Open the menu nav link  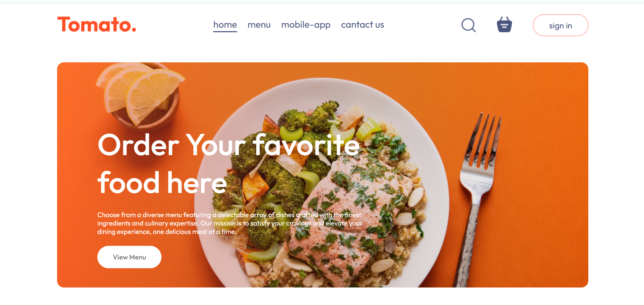[259, 25]
